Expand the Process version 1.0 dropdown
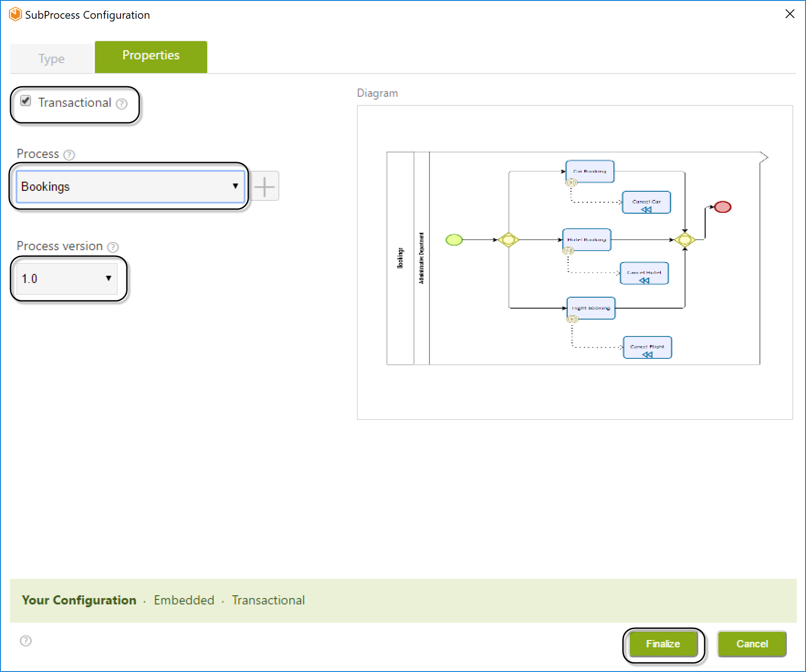Viewport: 806px width, 672px height. point(67,278)
